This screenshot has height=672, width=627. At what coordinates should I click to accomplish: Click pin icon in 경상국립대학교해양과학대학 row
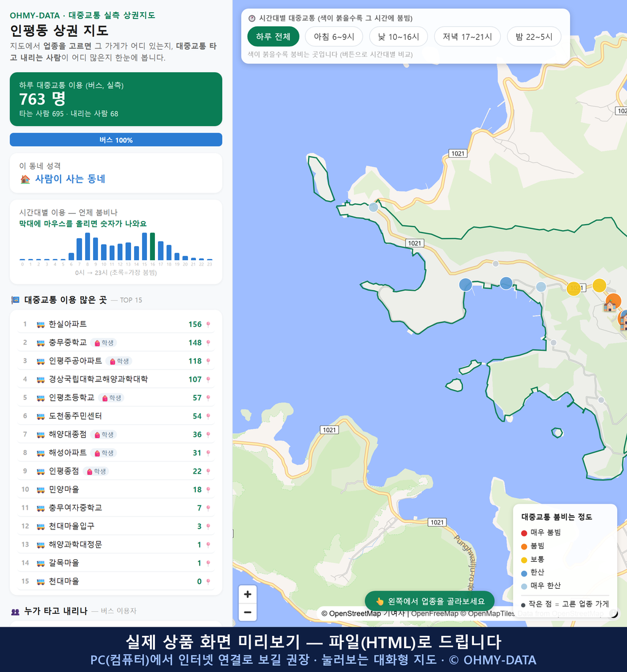[x=208, y=379]
